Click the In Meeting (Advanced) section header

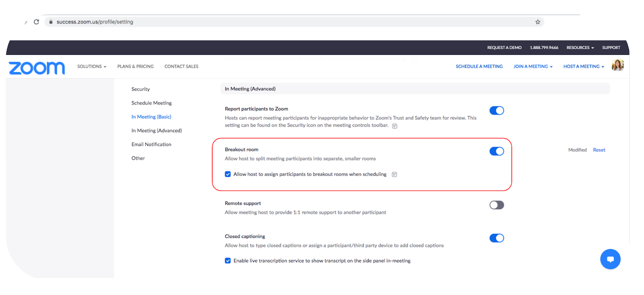pos(415,89)
